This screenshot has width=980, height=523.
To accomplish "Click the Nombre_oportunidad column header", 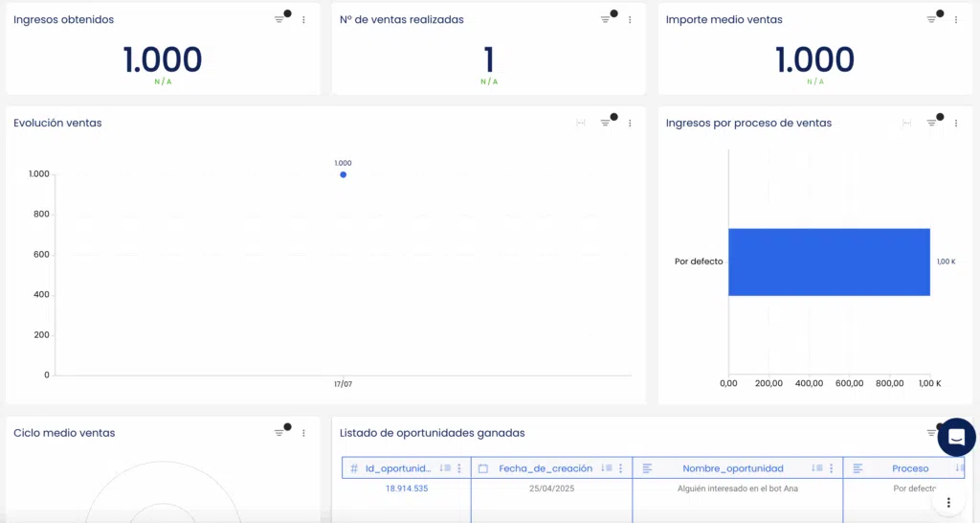I will [732, 468].
